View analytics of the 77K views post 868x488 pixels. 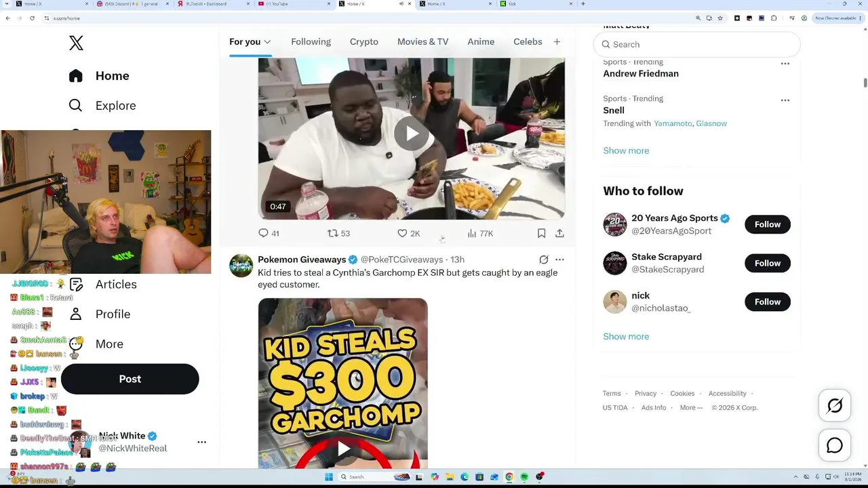[x=480, y=233]
